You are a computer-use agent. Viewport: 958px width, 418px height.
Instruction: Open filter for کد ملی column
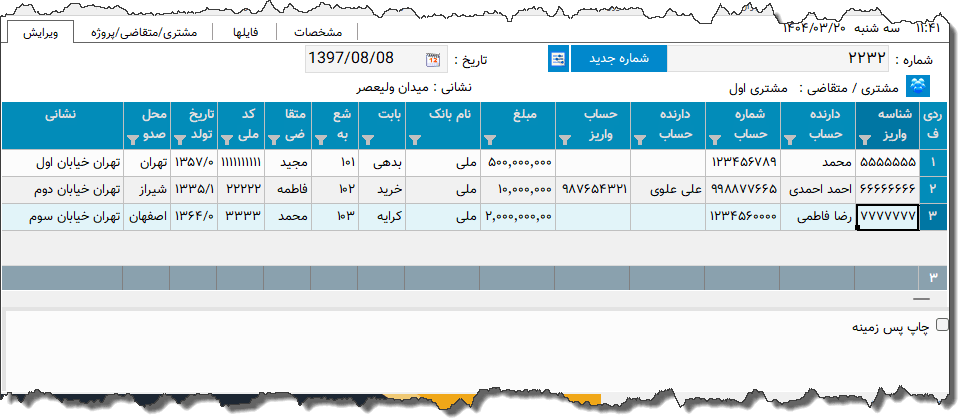(227, 140)
